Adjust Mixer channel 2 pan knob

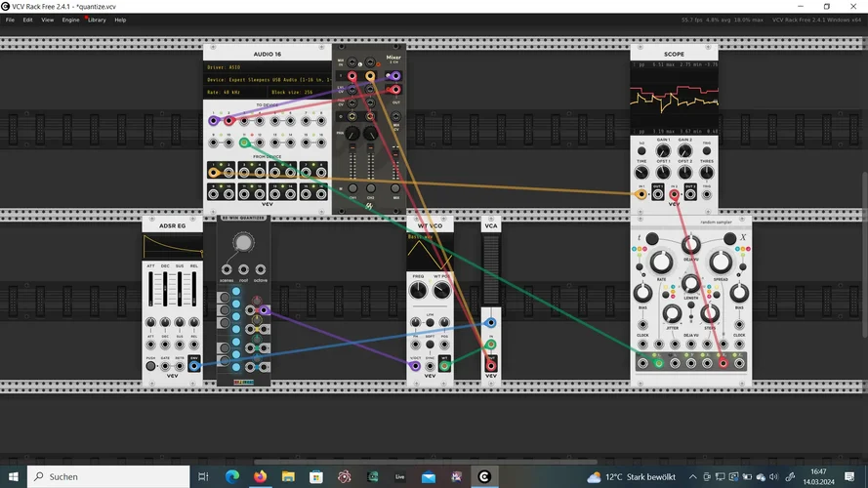click(370, 134)
